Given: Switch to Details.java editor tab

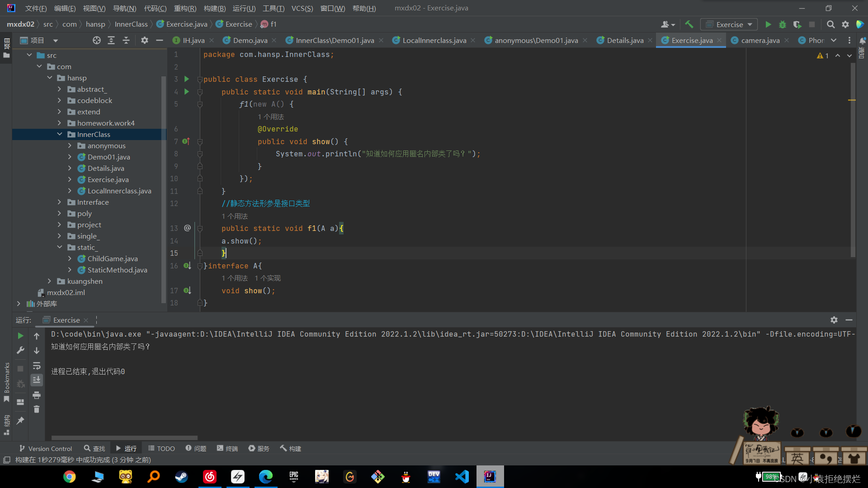Looking at the screenshot, I should (x=625, y=40).
